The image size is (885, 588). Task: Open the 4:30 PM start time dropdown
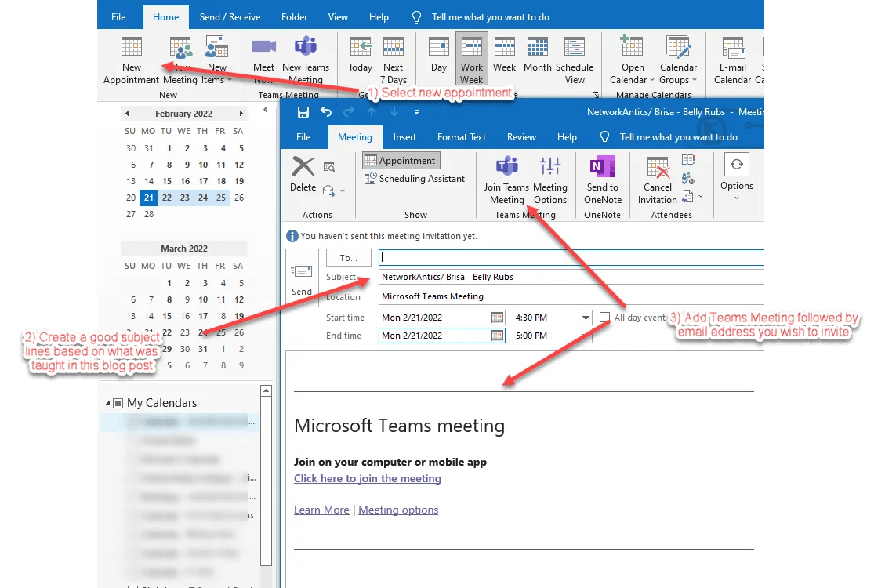click(x=586, y=318)
